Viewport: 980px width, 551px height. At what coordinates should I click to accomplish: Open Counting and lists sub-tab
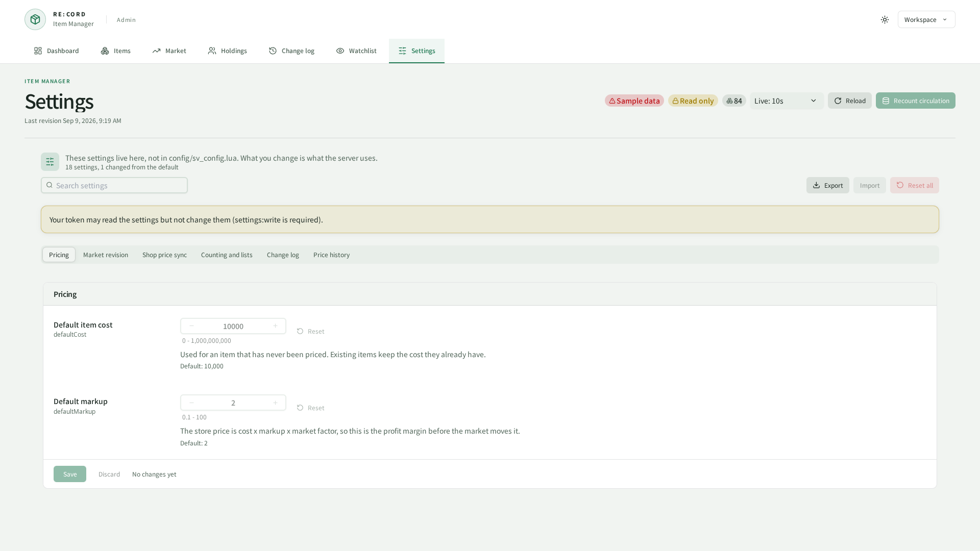[227, 255]
